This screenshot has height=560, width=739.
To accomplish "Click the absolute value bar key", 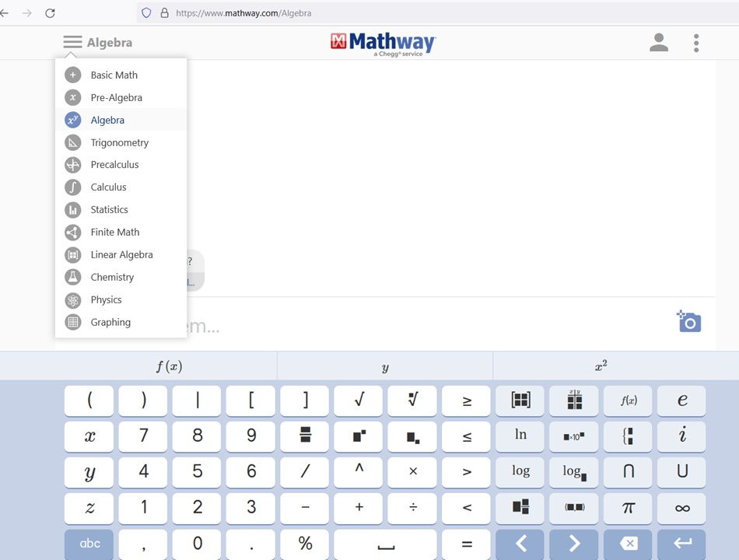I will [x=197, y=401].
